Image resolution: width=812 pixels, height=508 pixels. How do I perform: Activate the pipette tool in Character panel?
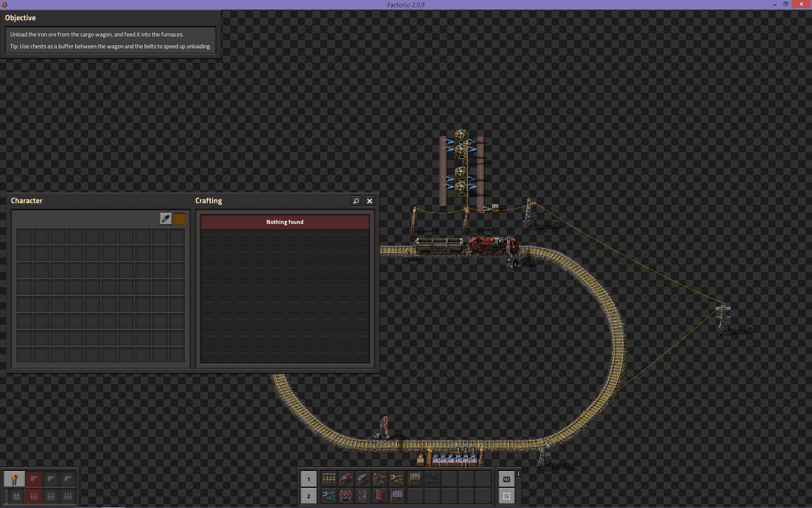click(x=166, y=218)
